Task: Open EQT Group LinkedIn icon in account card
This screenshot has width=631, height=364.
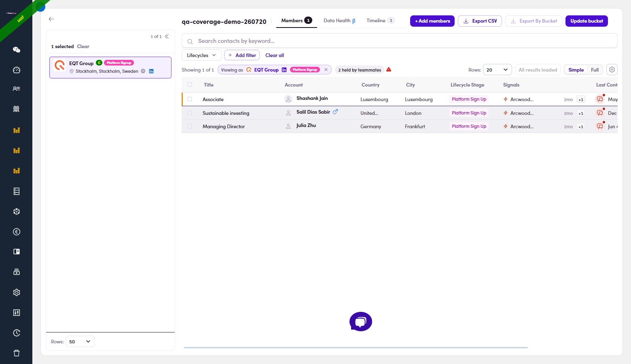Action: (151, 71)
